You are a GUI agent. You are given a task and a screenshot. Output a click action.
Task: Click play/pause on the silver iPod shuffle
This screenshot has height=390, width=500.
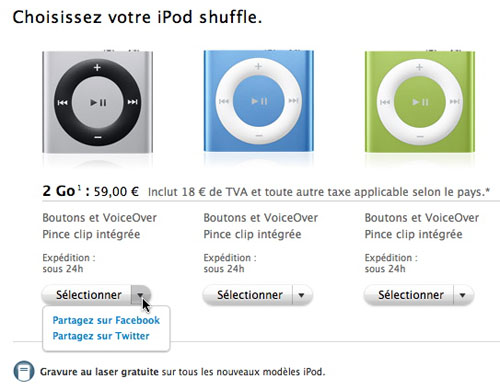pyautogui.click(x=98, y=102)
